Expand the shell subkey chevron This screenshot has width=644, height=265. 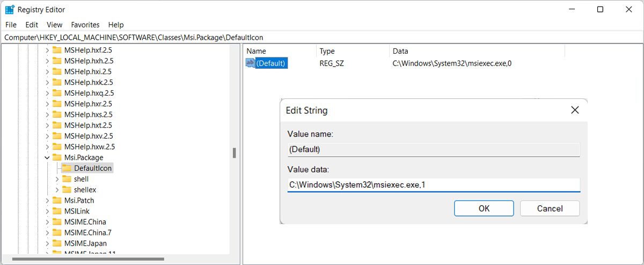click(57, 179)
